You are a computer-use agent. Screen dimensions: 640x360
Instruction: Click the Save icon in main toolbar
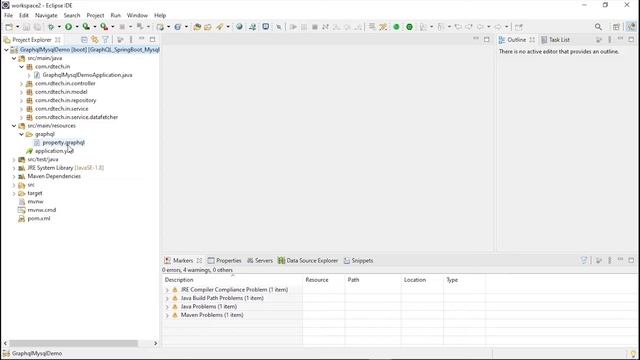tap(26, 27)
